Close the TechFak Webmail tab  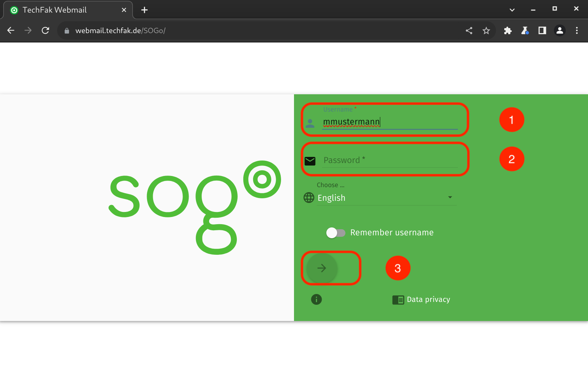pyautogui.click(x=124, y=10)
